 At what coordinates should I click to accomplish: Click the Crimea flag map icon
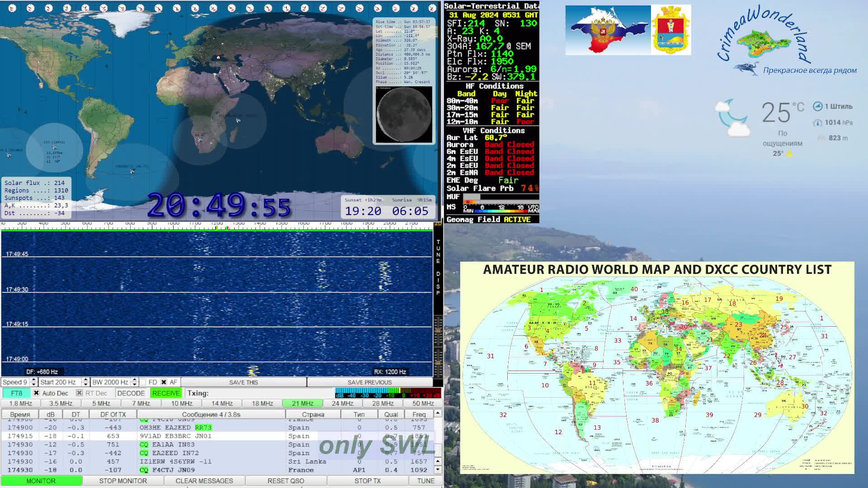coord(608,30)
